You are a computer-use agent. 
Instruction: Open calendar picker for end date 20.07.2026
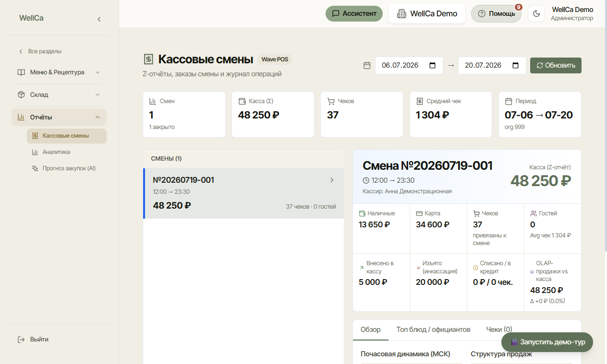(x=515, y=65)
